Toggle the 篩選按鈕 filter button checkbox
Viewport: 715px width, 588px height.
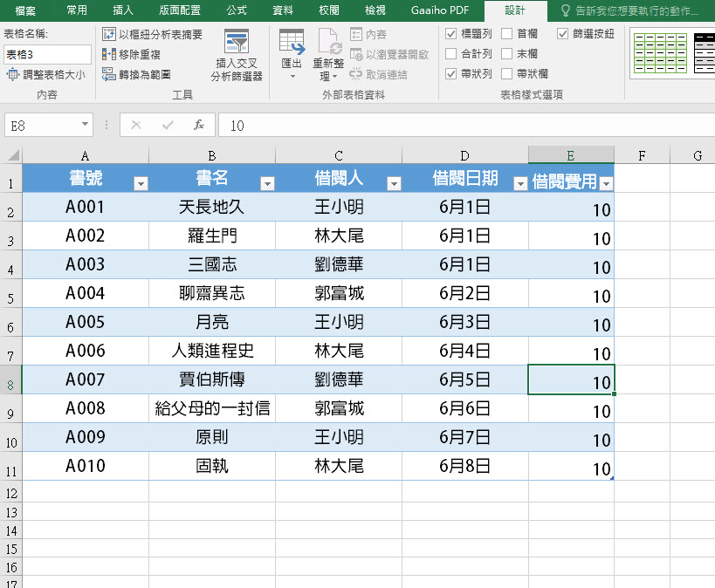563,34
